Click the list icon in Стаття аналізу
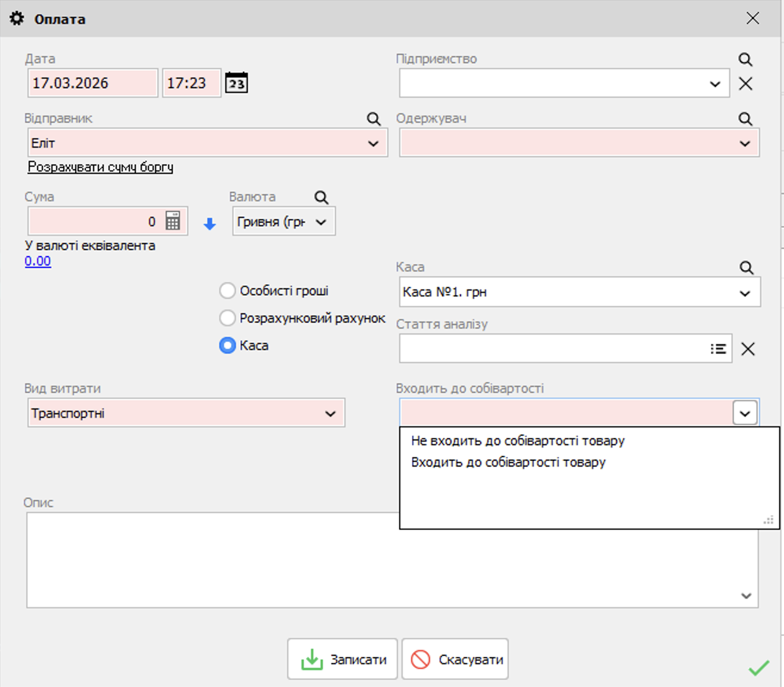 (718, 349)
